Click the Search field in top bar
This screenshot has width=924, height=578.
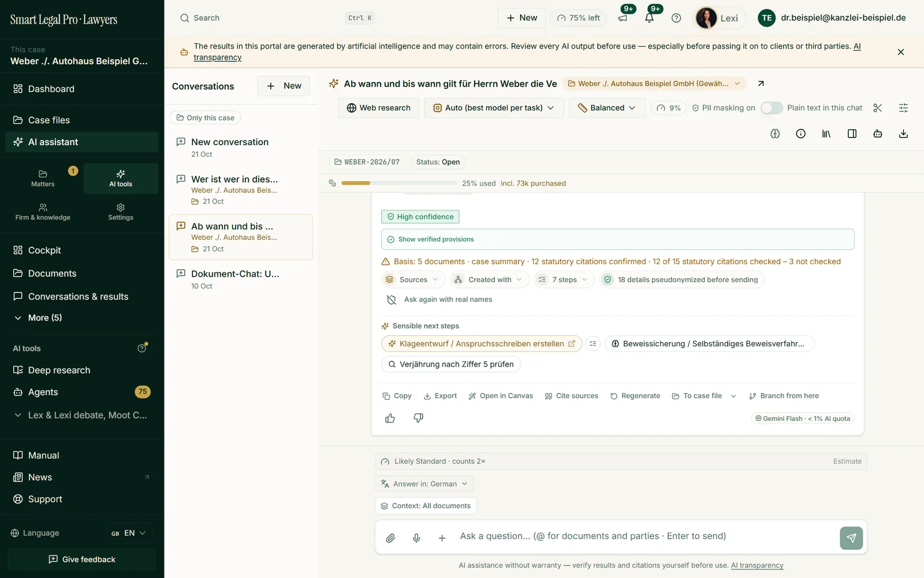(x=276, y=18)
